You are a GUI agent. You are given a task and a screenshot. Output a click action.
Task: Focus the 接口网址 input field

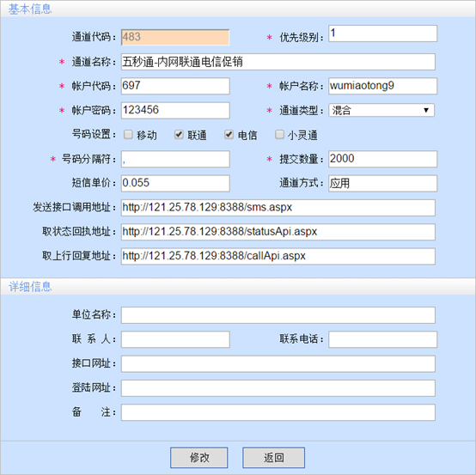[278, 363]
